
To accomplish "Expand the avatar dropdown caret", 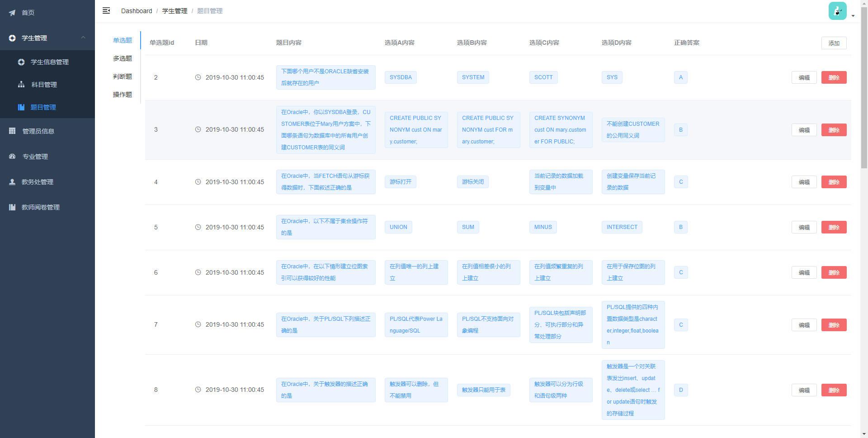I will pos(853,16).
